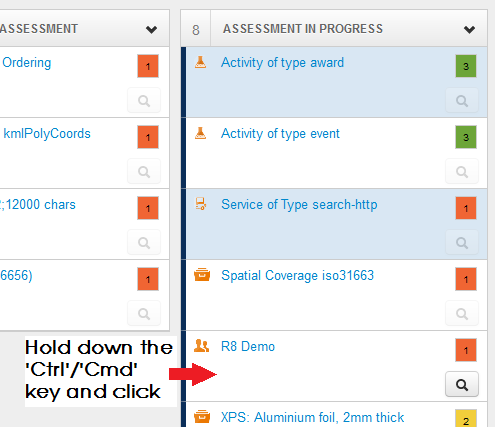Click the yellow level 2 badge on XPS Aluminium foil
Viewport: 495px width, 427px height.
(x=466, y=418)
